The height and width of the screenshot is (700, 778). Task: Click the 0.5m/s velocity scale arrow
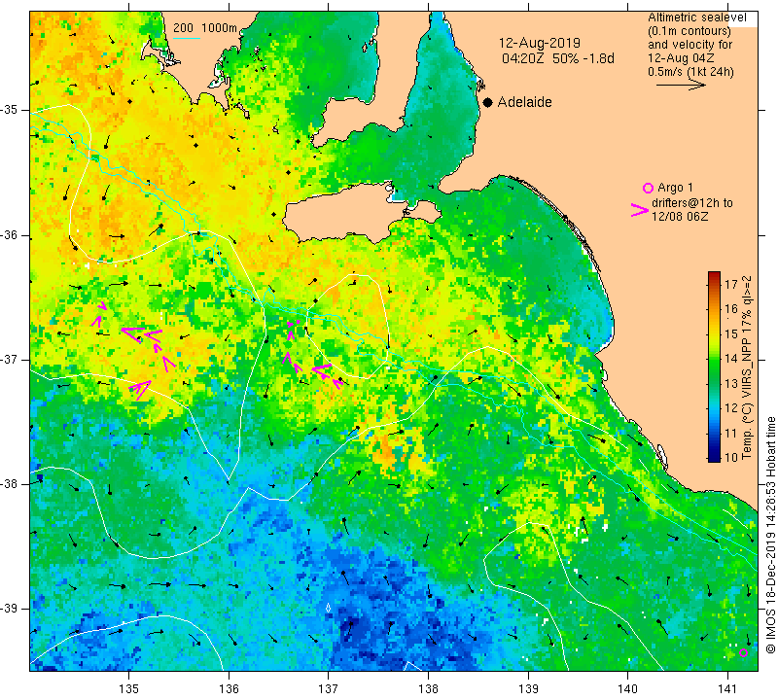681,86
